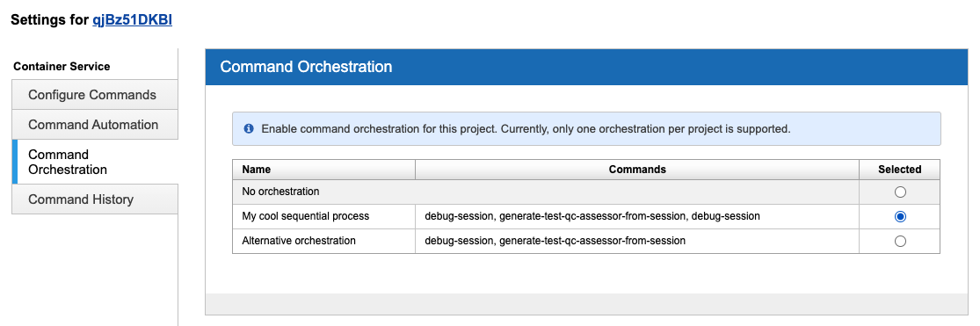
Task: Click the Container Service sidebar heading
Action: (x=62, y=66)
